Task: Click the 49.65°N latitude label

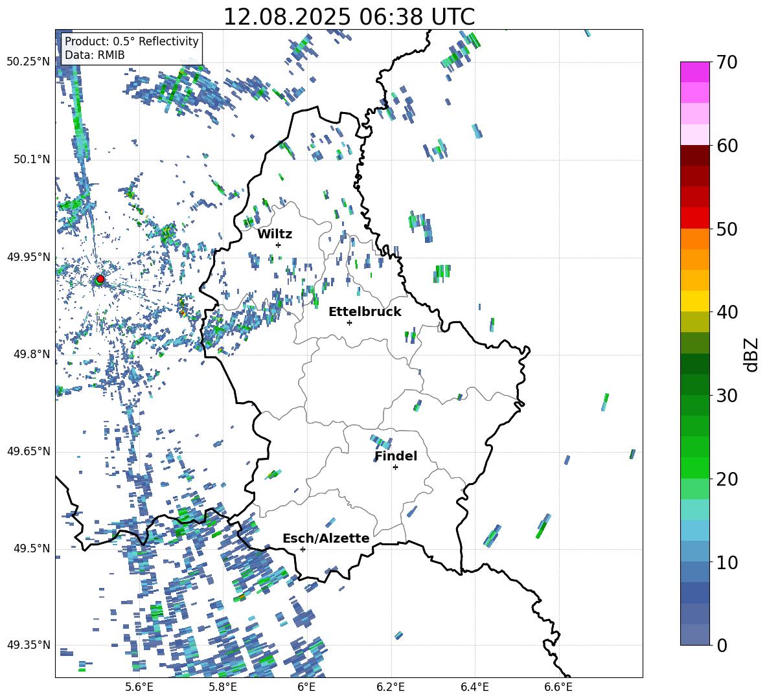Action: pyautogui.click(x=29, y=451)
